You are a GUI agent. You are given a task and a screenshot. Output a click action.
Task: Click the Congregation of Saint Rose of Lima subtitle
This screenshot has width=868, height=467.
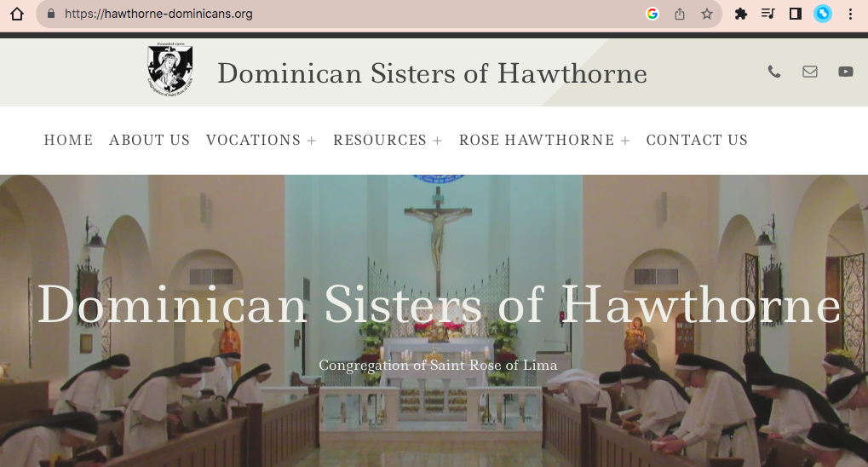click(x=438, y=366)
